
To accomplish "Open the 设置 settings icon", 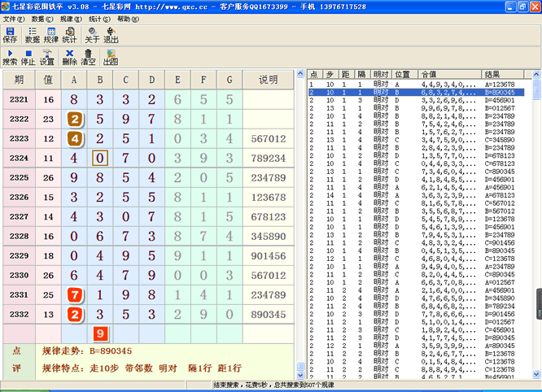I will tap(47, 57).
